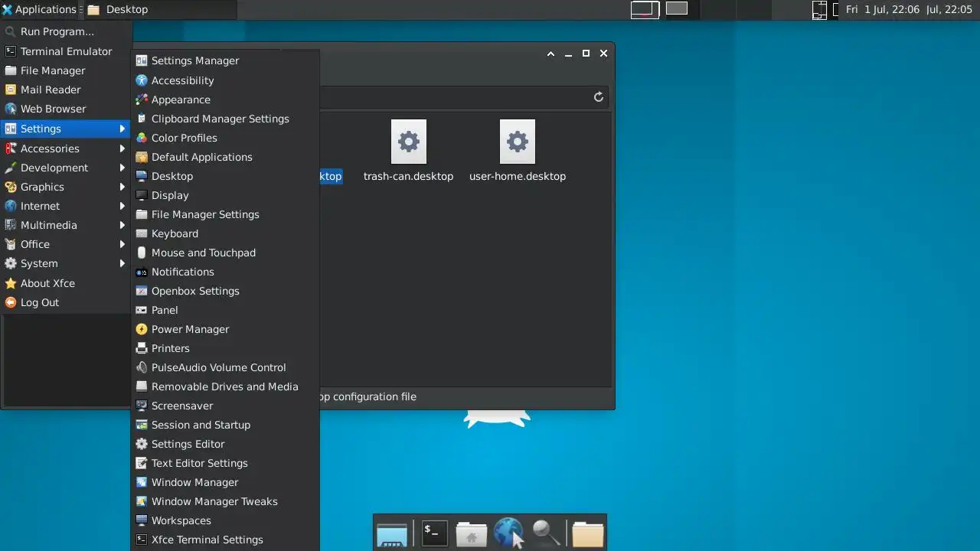Open File Manager from the menu
Viewport: 980px width, 551px height.
coord(66,70)
